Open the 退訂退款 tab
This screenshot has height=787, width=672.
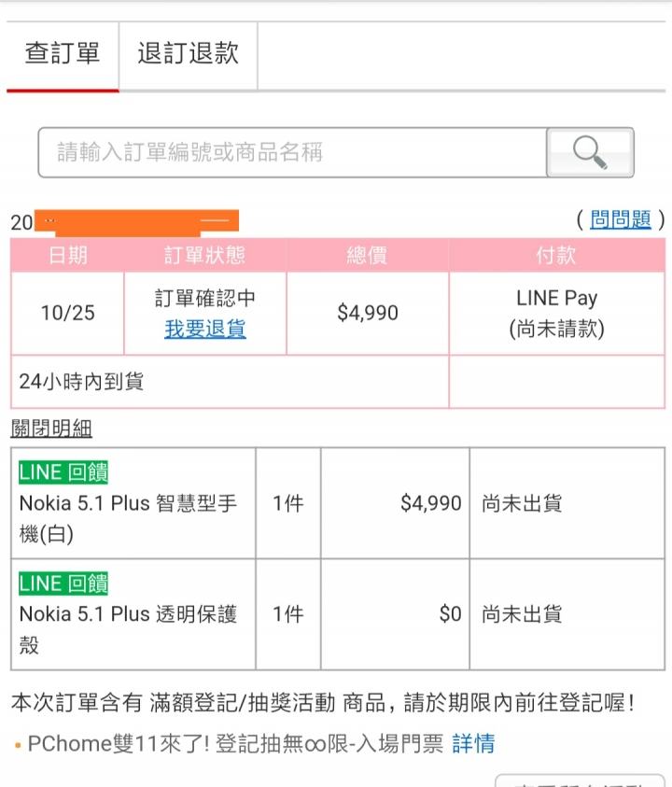pos(189,54)
